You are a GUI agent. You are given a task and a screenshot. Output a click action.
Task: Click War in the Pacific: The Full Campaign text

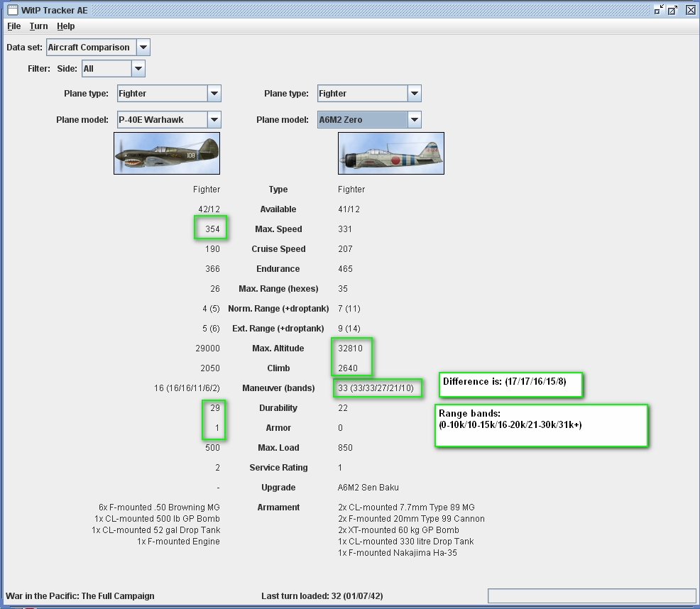pos(80,596)
